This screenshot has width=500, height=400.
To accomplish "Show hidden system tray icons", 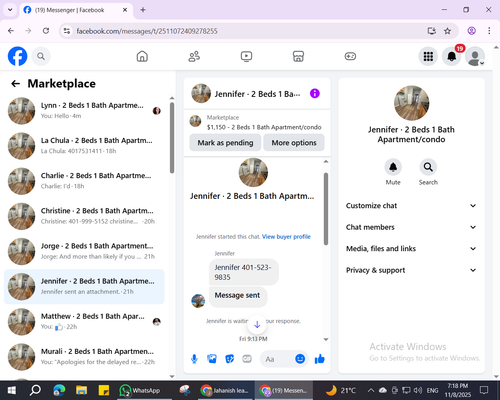I will click(371, 390).
